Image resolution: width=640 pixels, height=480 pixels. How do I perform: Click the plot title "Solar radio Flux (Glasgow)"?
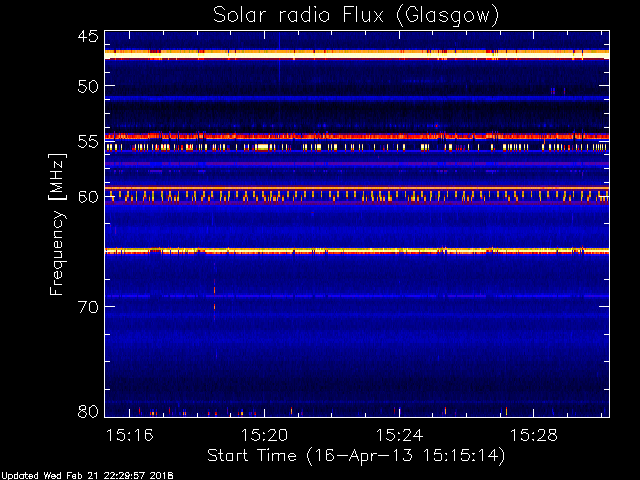click(356, 16)
